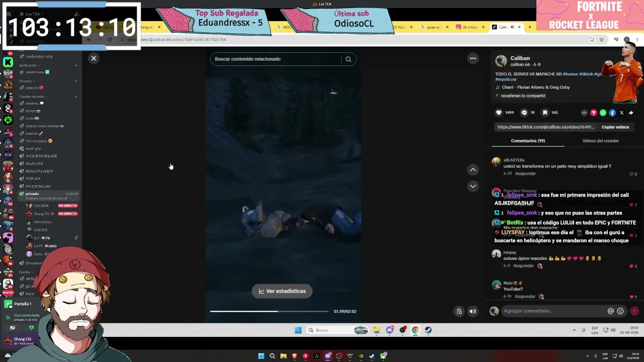The height and width of the screenshot is (362, 644).
Task: Open the three-dot more options menu
Action: (473, 58)
